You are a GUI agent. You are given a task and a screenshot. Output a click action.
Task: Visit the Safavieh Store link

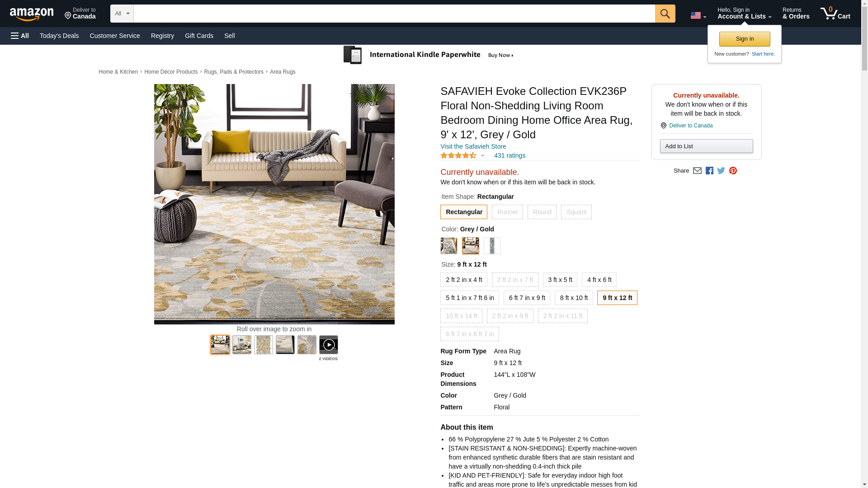[473, 146]
